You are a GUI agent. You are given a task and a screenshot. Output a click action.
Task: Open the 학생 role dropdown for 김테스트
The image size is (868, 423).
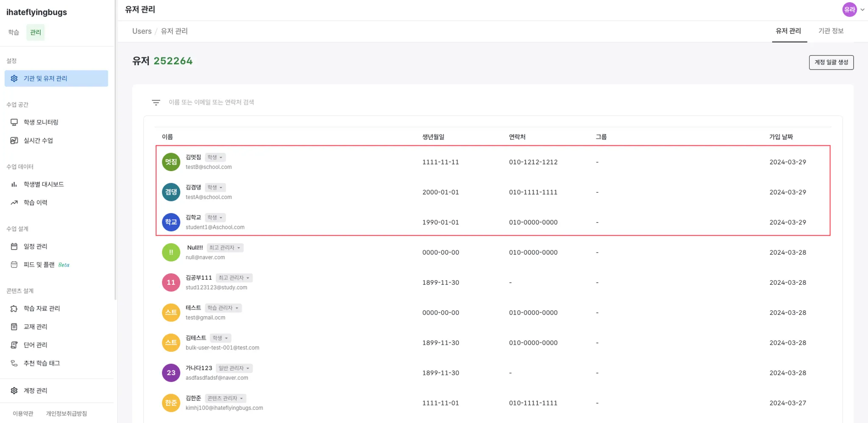tap(220, 338)
